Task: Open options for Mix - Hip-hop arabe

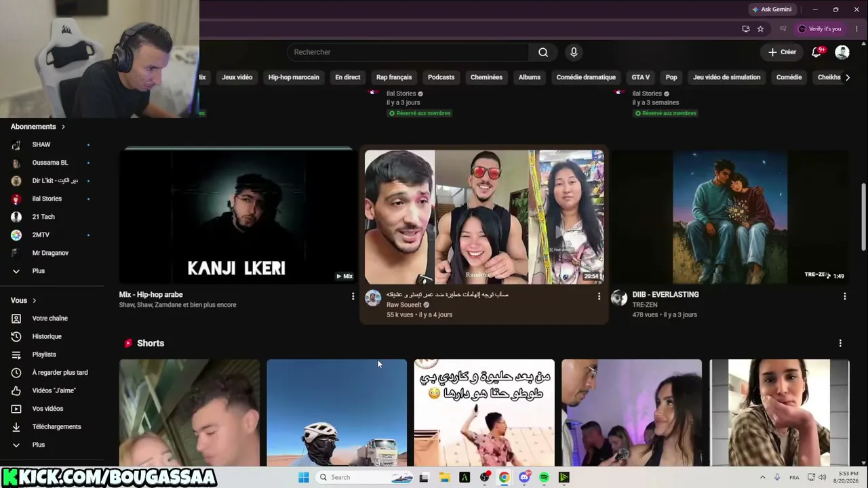Action: click(353, 296)
